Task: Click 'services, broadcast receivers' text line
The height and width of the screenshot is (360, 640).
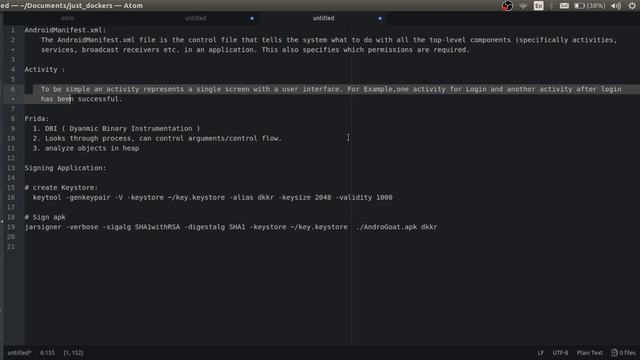Action: pyautogui.click(x=255, y=50)
